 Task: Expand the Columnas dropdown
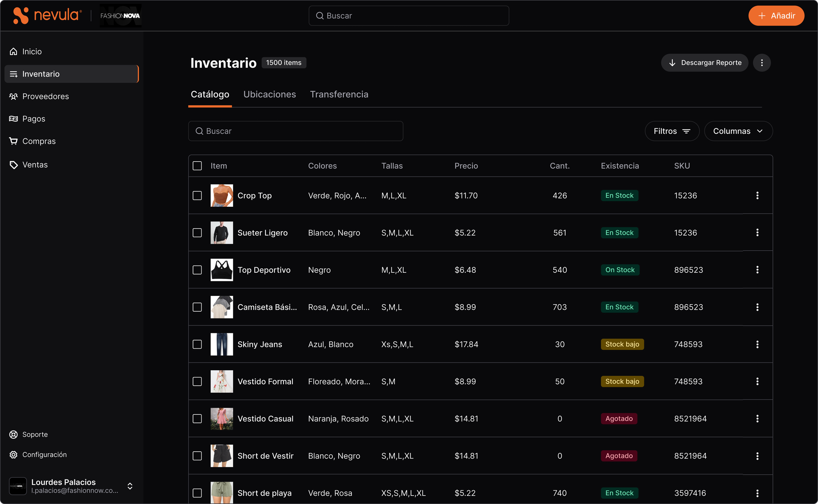pyautogui.click(x=738, y=131)
